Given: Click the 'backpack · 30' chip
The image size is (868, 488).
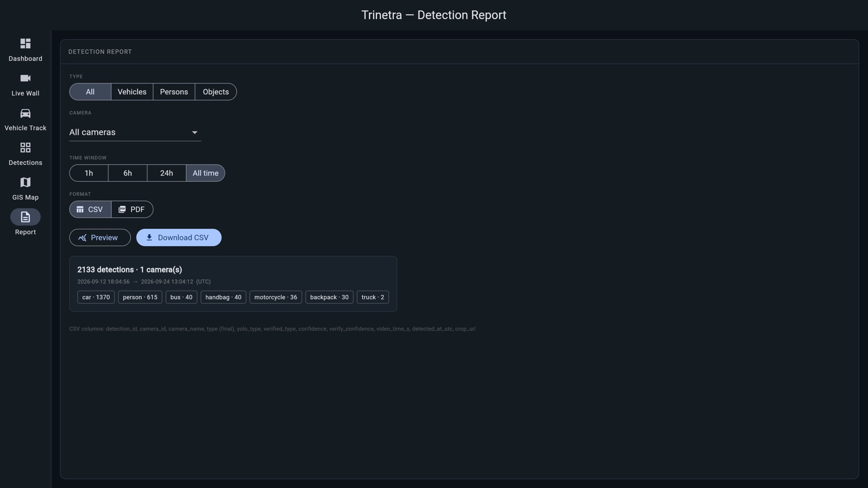Looking at the screenshot, I should coord(329,297).
